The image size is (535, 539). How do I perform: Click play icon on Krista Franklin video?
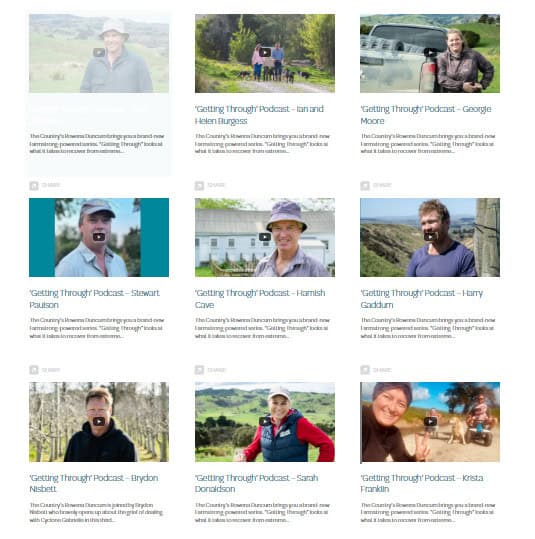coord(430,421)
